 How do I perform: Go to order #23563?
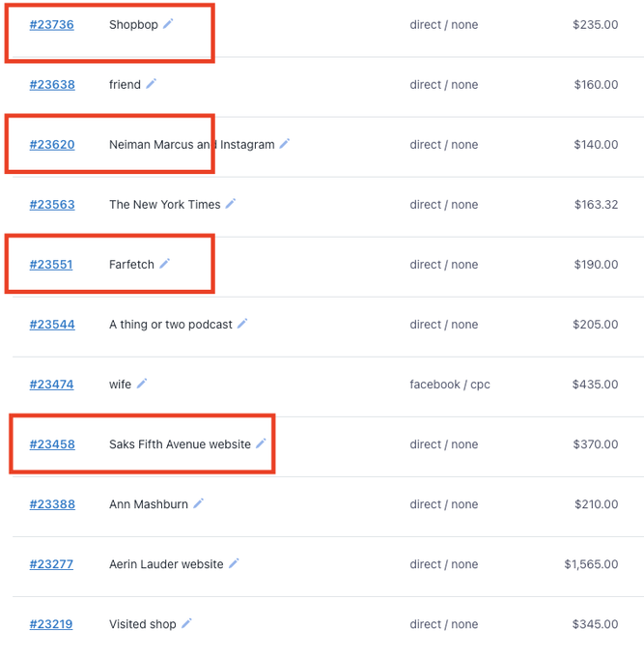51,205
